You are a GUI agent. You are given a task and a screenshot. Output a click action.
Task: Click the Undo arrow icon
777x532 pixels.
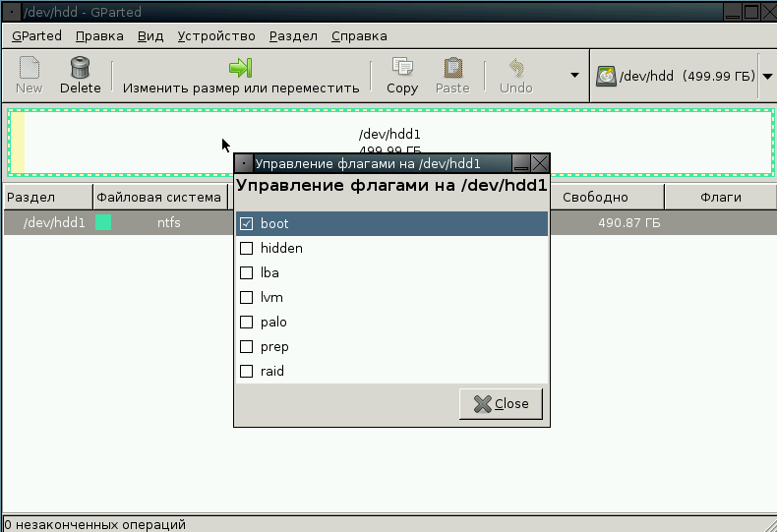click(x=516, y=68)
